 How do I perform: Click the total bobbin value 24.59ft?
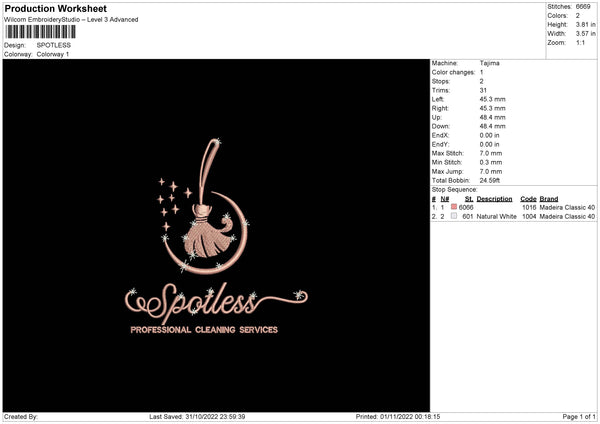[x=490, y=180]
